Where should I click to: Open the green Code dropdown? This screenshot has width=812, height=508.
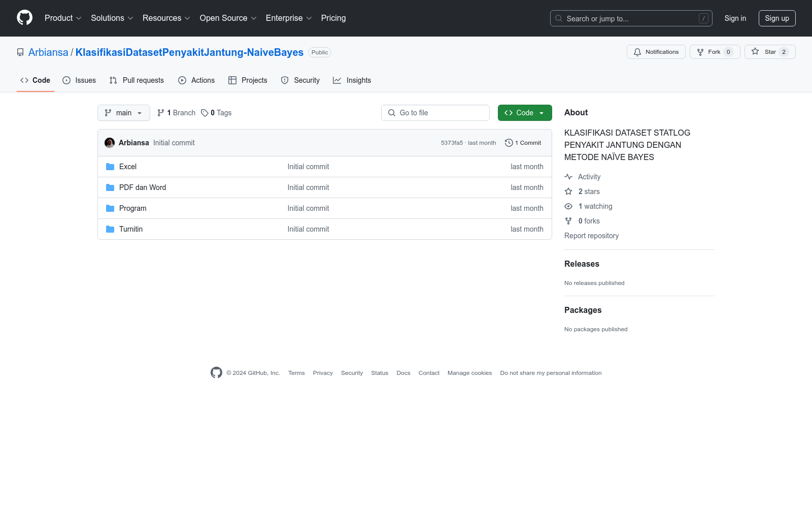[525, 113]
